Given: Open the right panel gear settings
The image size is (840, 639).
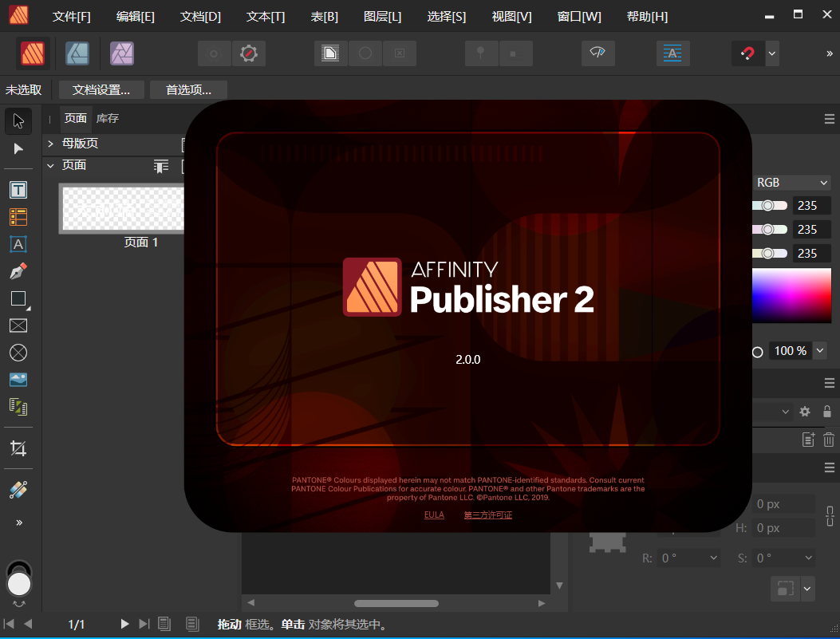Looking at the screenshot, I should [x=805, y=412].
